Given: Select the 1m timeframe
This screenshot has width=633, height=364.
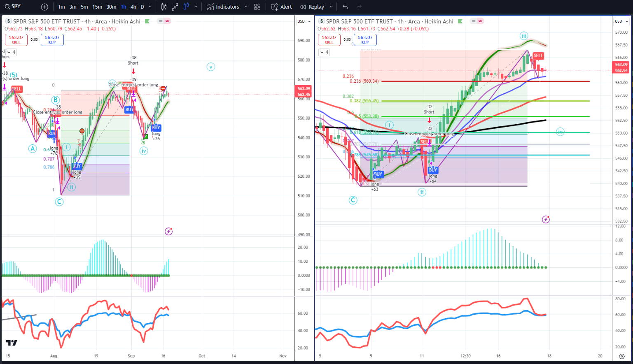Looking at the screenshot, I should [61, 7].
